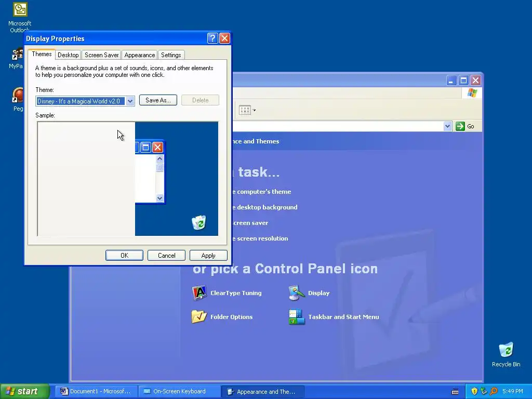
Task: Switch to the Screen Saver tab
Action: tap(101, 55)
